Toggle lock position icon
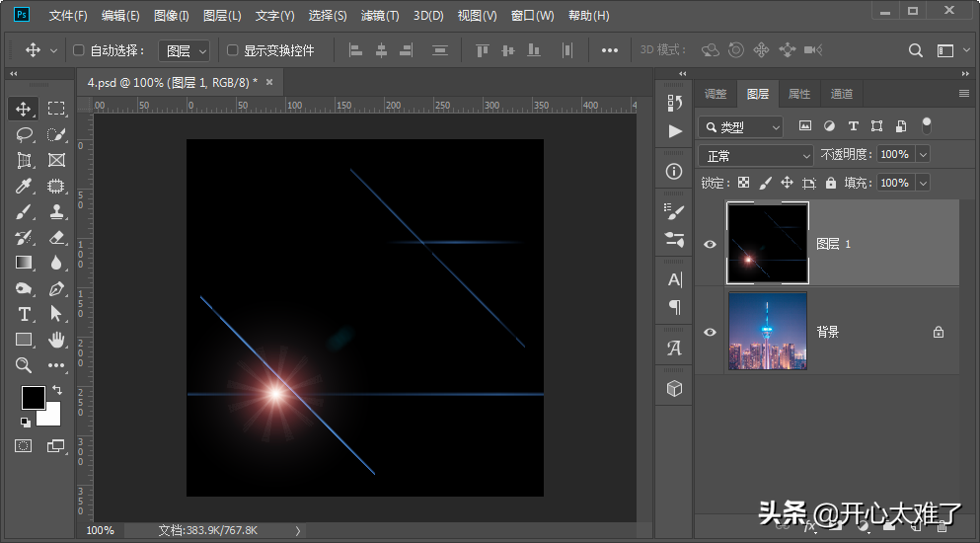The image size is (980, 543). point(787,183)
